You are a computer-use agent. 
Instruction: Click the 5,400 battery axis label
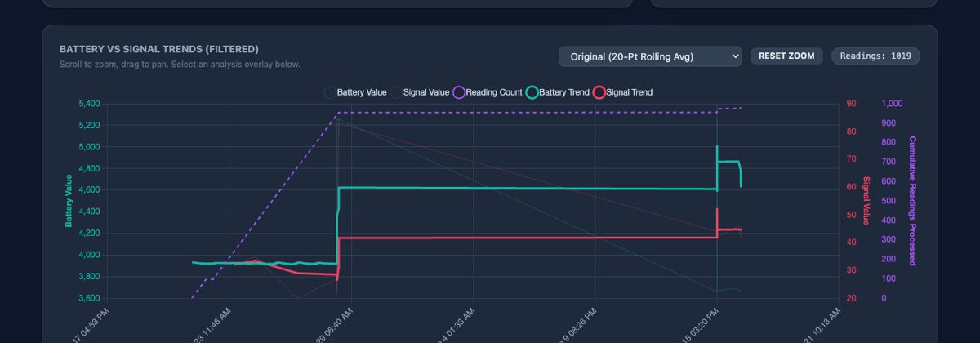coord(87,104)
